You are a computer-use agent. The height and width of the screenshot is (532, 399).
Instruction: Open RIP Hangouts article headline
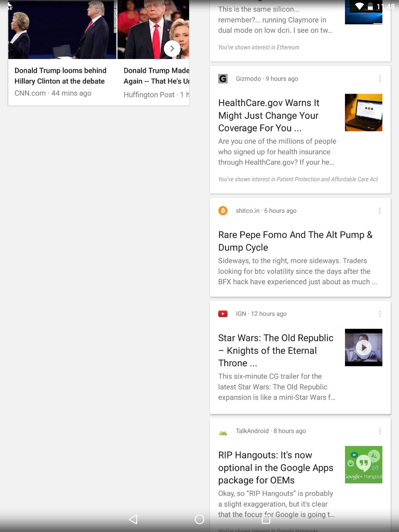pyautogui.click(x=276, y=468)
